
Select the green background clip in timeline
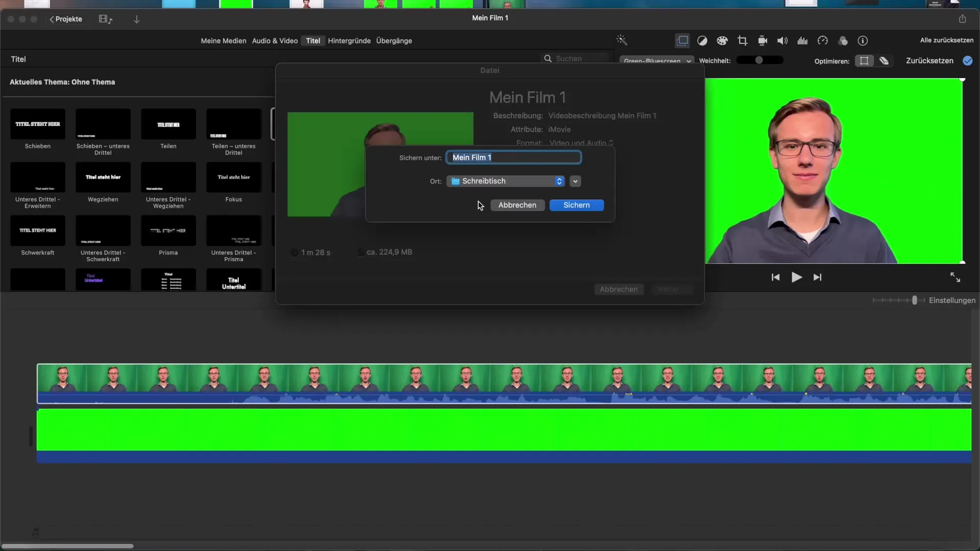click(504, 436)
